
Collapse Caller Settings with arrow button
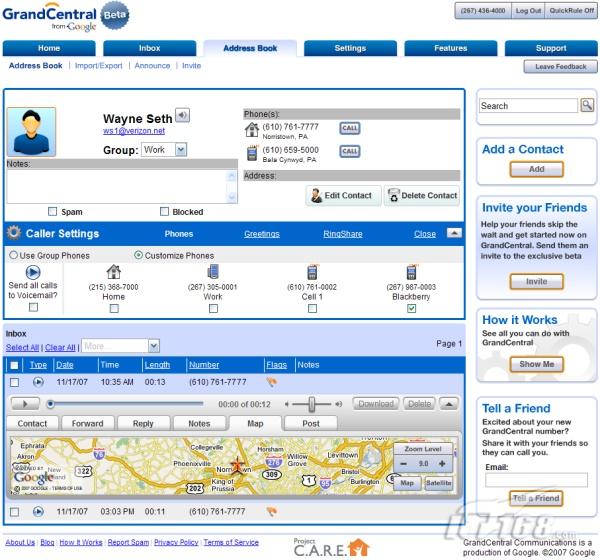tap(454, 233)
